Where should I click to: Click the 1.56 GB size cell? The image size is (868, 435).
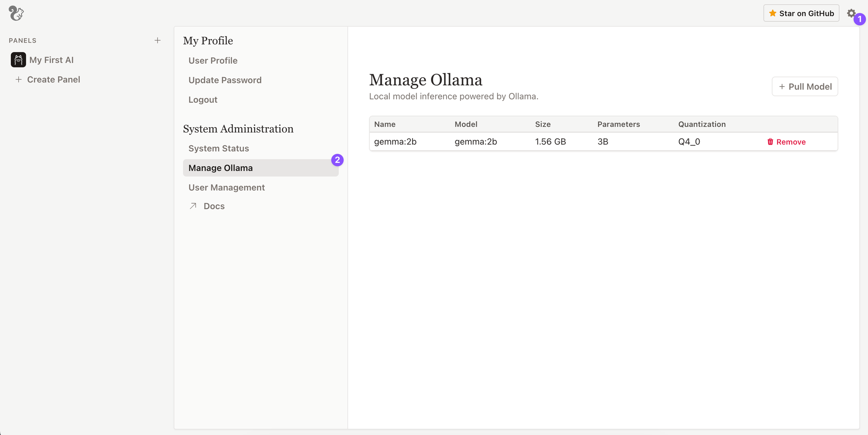[551, 142]
